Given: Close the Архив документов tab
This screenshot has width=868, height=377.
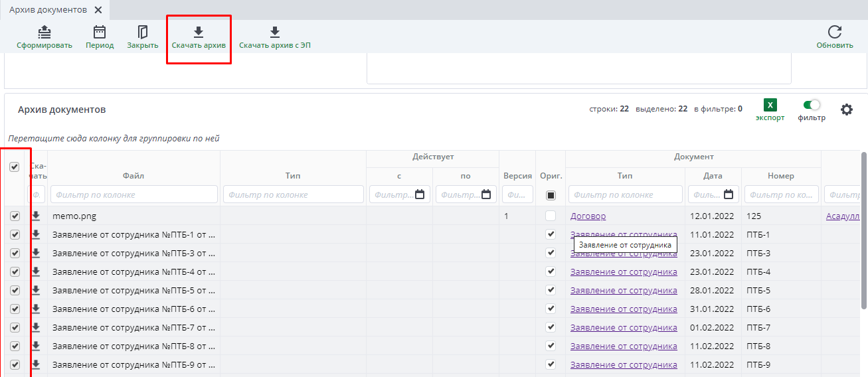Looking at the screenshot, I should click(98, 10).
